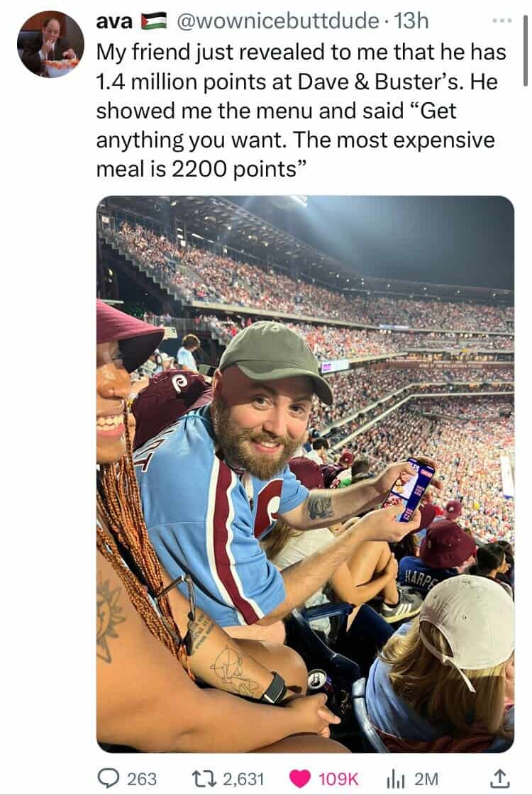Click the flag emoji beside ava's name
The width and height of the screenshot is (532, 795).
click(154, 22)
